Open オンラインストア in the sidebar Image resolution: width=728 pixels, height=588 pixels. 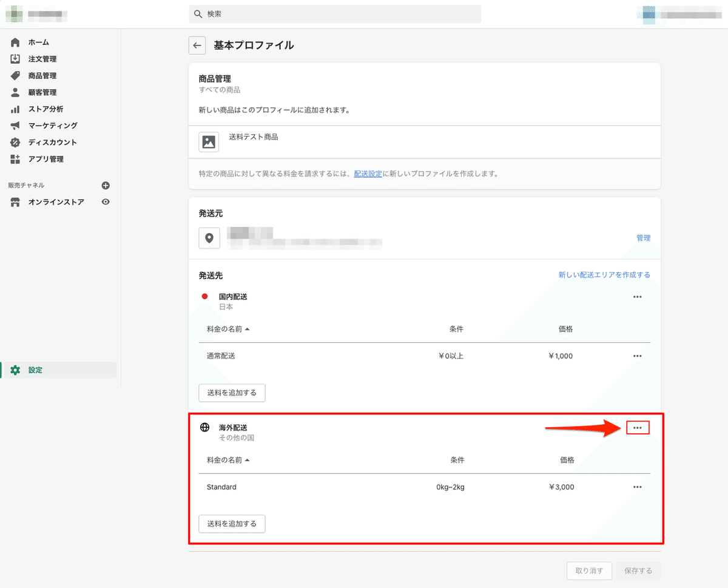click(56, 202)
